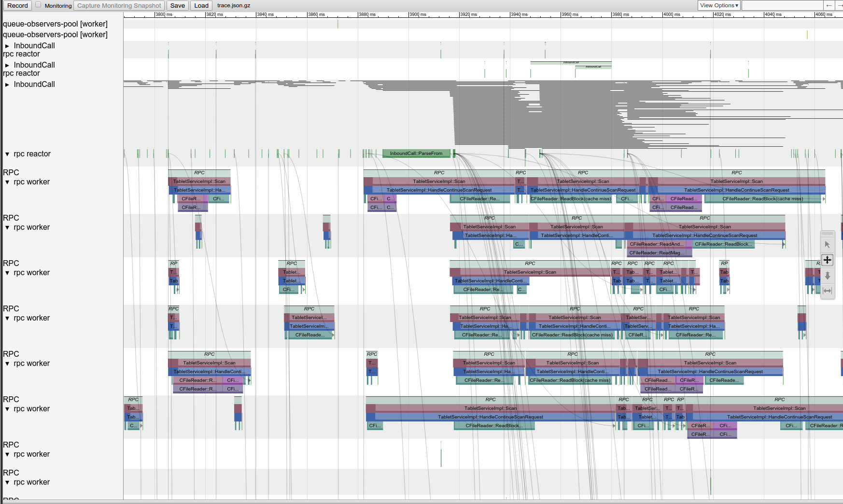Click the trace.json.gz file name

[x=234, y=5]
